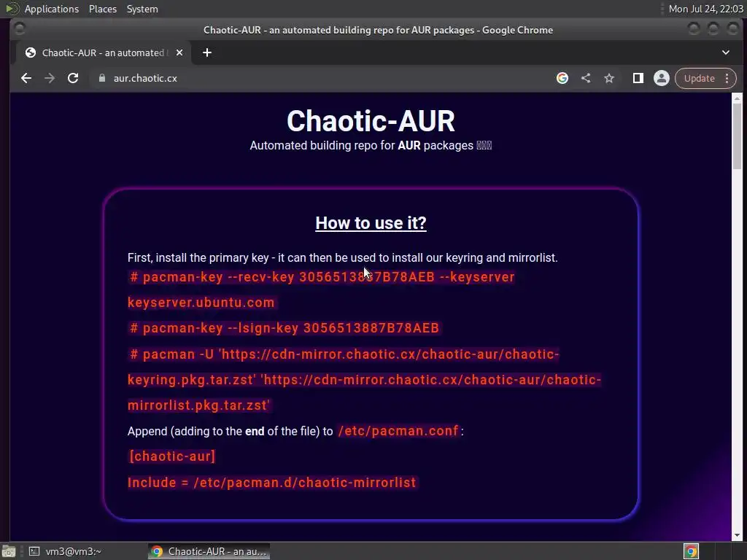
Task: Open the Google icon in address bar
Action: (x=562, y=78)
